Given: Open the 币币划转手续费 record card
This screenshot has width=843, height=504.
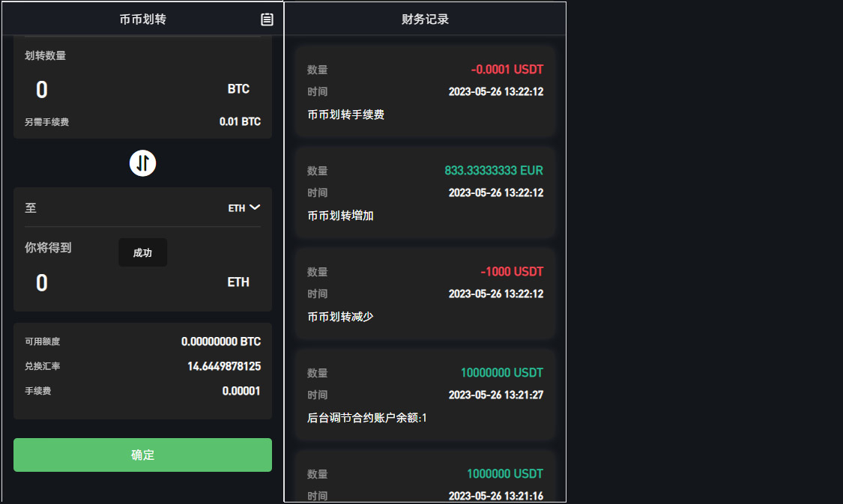Looking at the screenshot, I should (x=425, y=91).
